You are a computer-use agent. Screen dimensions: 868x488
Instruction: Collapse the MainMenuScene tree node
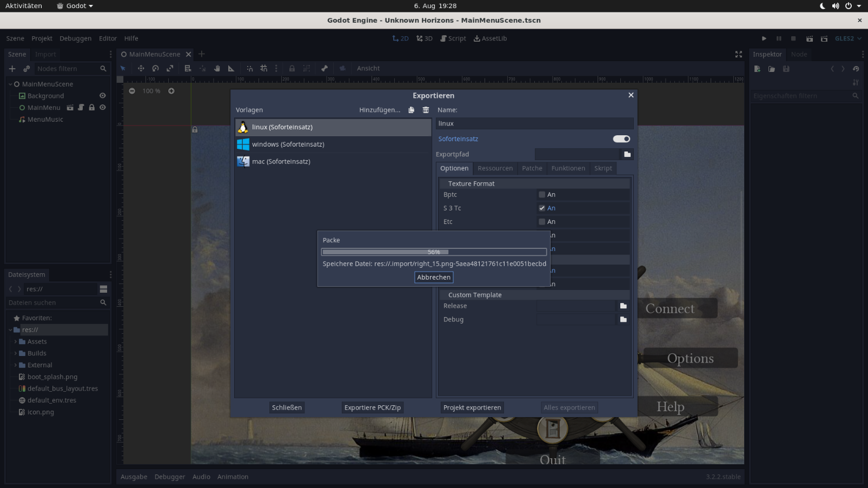click(x=10, y=84)
